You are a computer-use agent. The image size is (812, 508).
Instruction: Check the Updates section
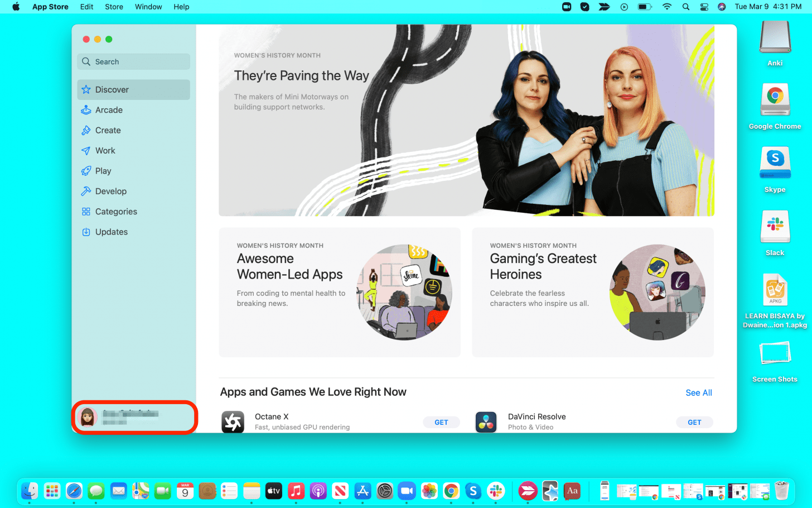tap(111, 232)
